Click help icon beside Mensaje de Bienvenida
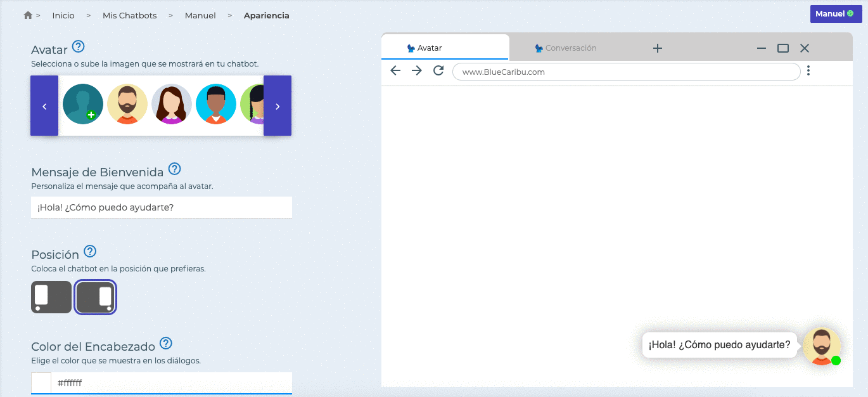Screen dimensions: 868x397 point(175,169)
